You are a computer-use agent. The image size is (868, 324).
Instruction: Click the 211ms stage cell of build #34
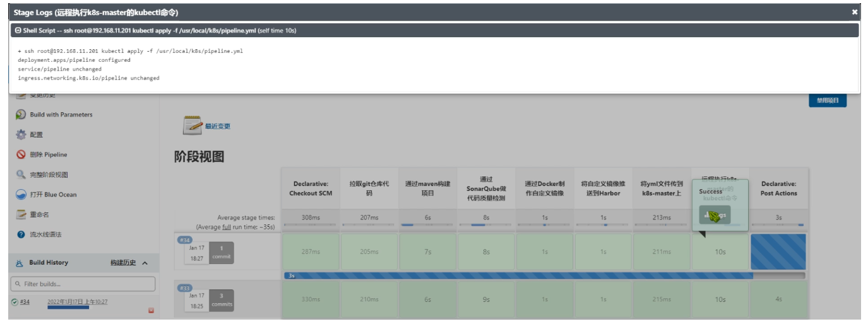pos(662,252)
